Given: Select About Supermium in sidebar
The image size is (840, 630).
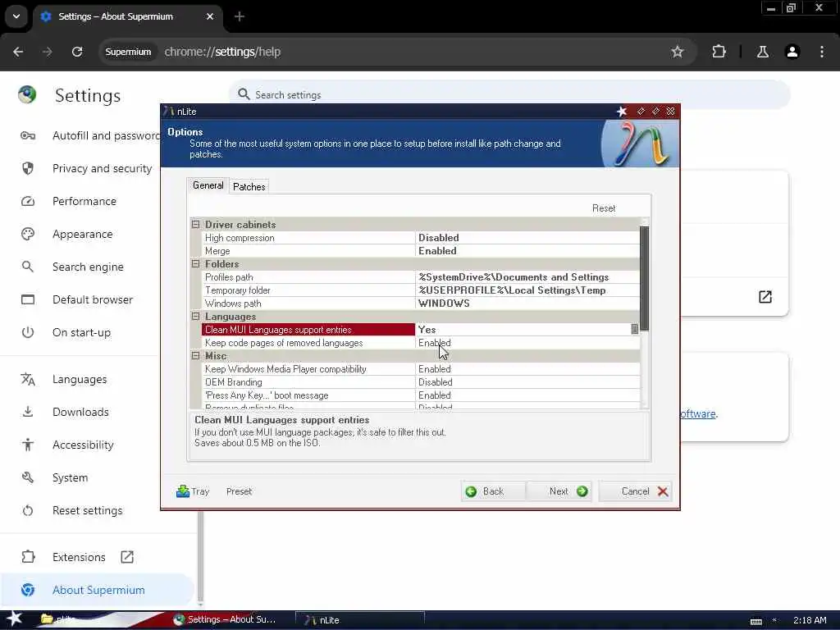Looking at the screenshot, I should [98, 590].
